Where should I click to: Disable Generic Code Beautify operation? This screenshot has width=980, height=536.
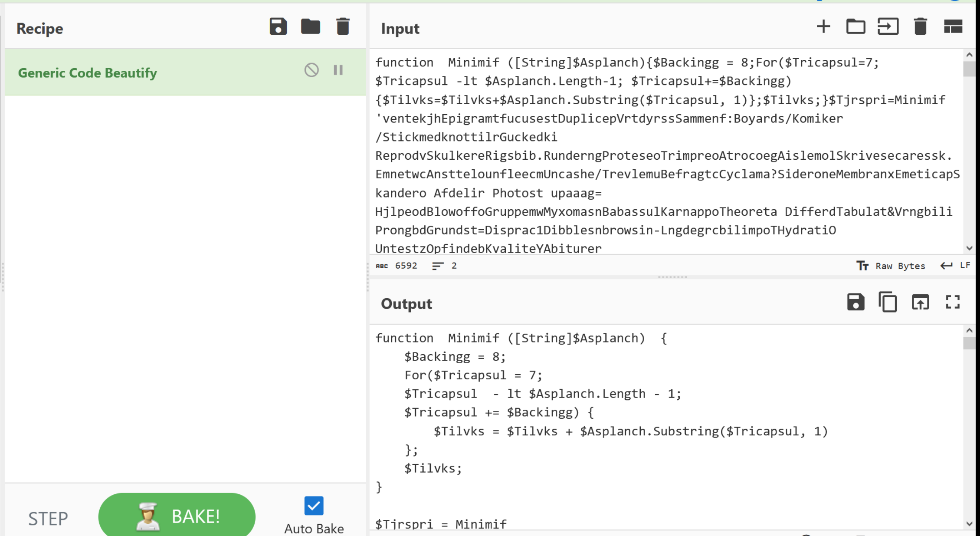pos(311,70)
